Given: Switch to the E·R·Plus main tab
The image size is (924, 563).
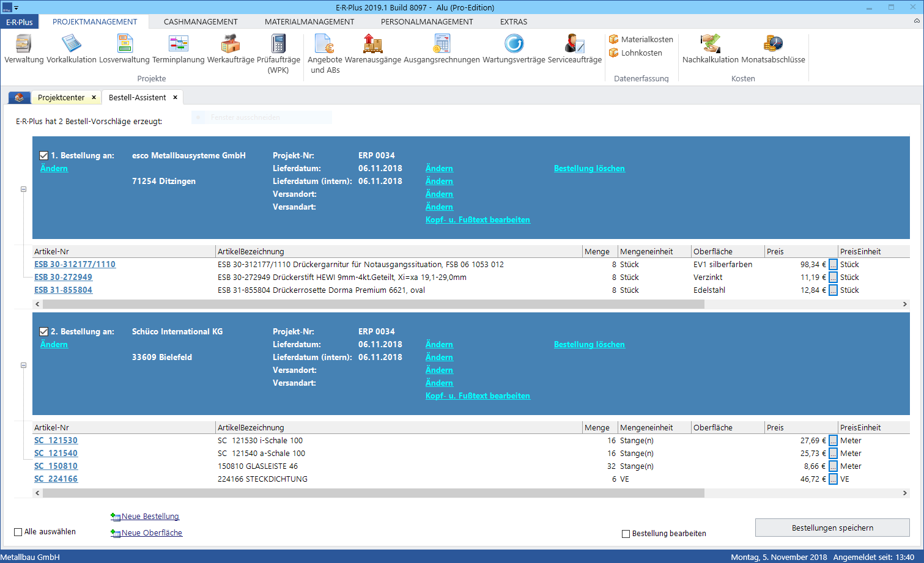Looking at the screenshot, I should 20,22.
